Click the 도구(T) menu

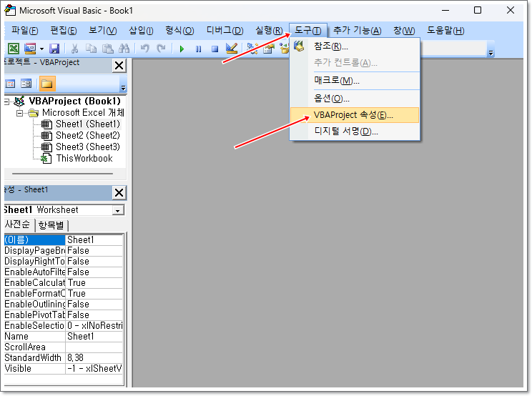(307, 31)
